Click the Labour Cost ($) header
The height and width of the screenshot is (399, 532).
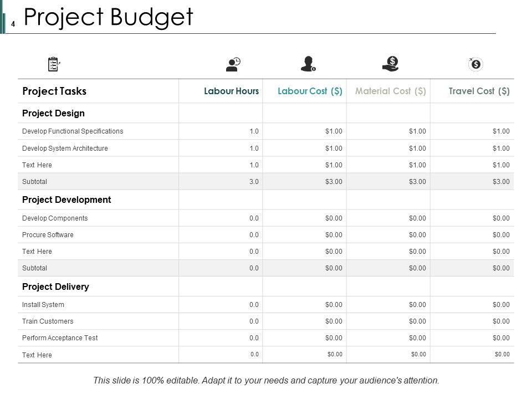[310, 91]
